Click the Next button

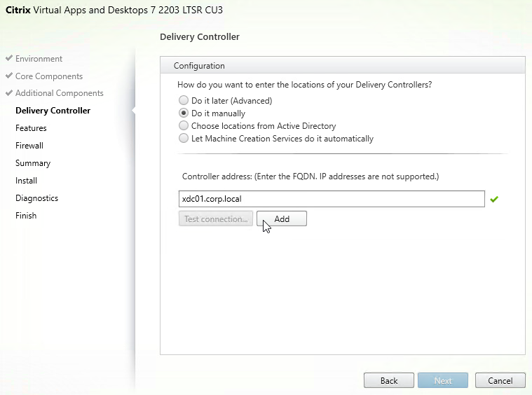(443, 380)
